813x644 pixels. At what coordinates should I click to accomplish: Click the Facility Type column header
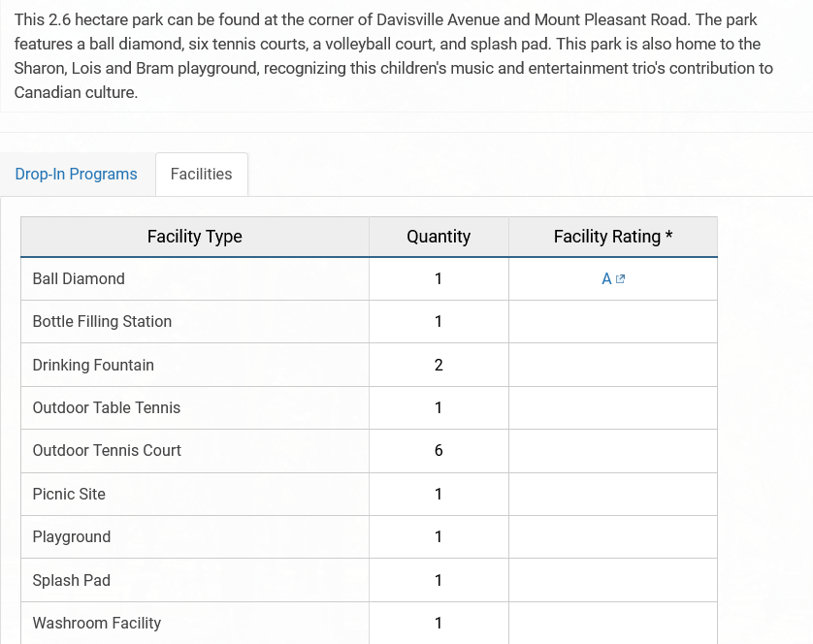point(194,237)
